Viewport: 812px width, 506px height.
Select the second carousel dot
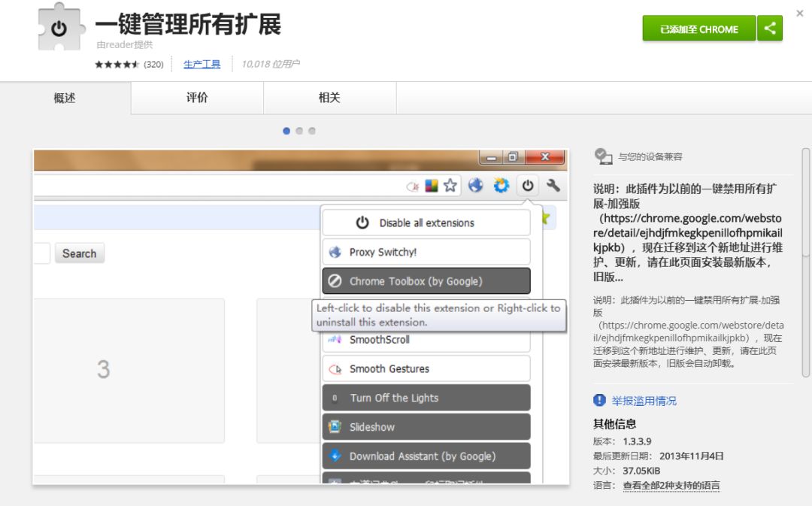coord(299,131)
